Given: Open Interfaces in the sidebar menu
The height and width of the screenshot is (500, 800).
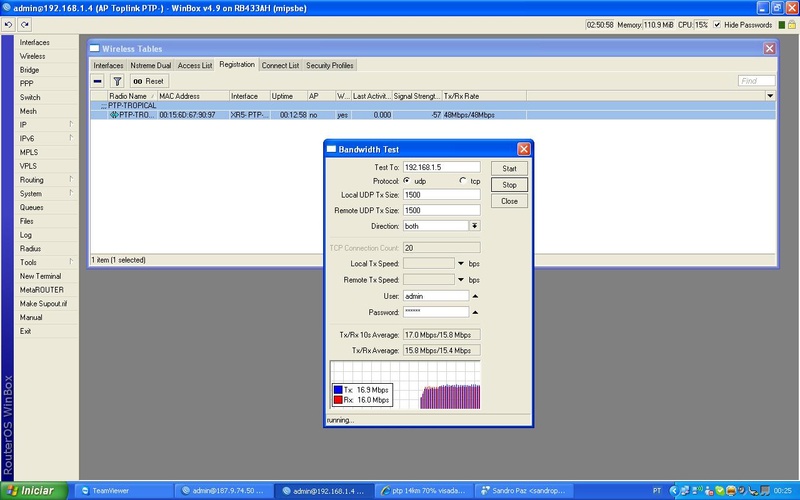Looking at the screenshot, I should 35,42.
